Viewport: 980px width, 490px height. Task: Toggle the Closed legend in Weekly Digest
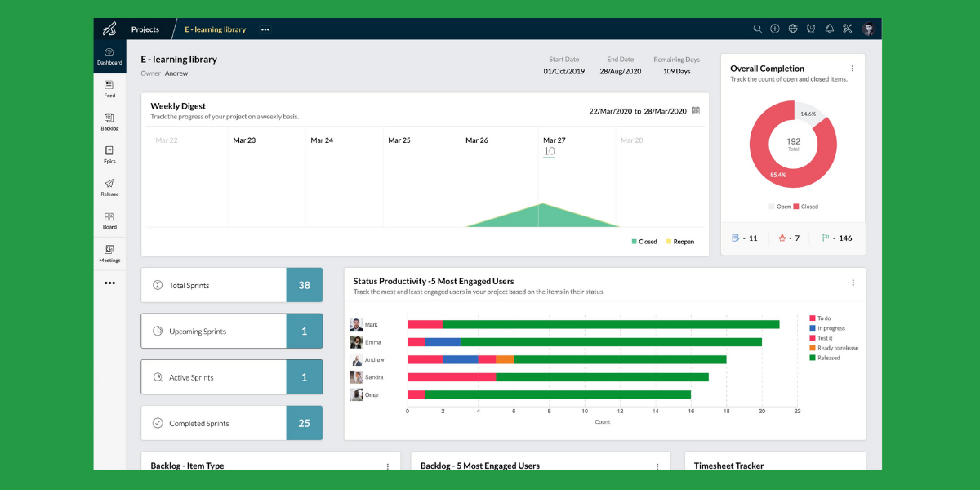point(644,242)
